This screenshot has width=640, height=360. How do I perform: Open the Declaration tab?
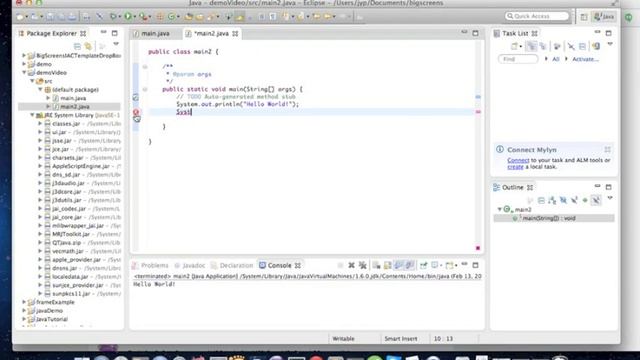coord(232,265)
